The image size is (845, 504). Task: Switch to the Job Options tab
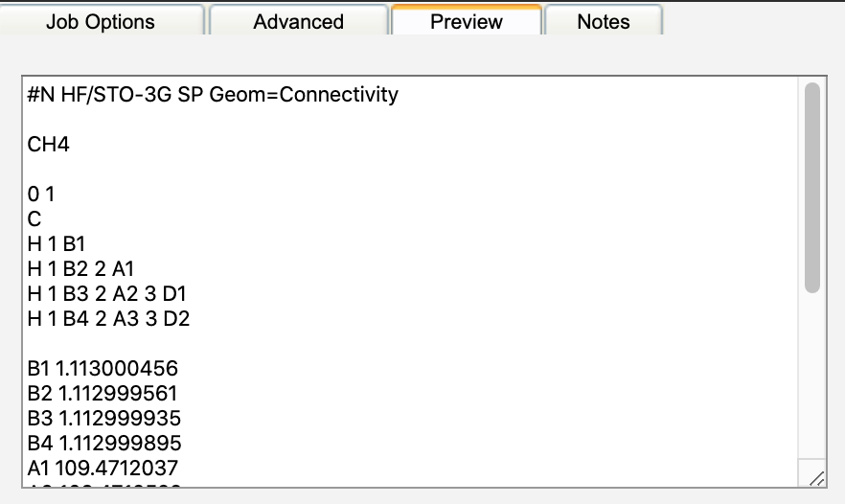101,21
